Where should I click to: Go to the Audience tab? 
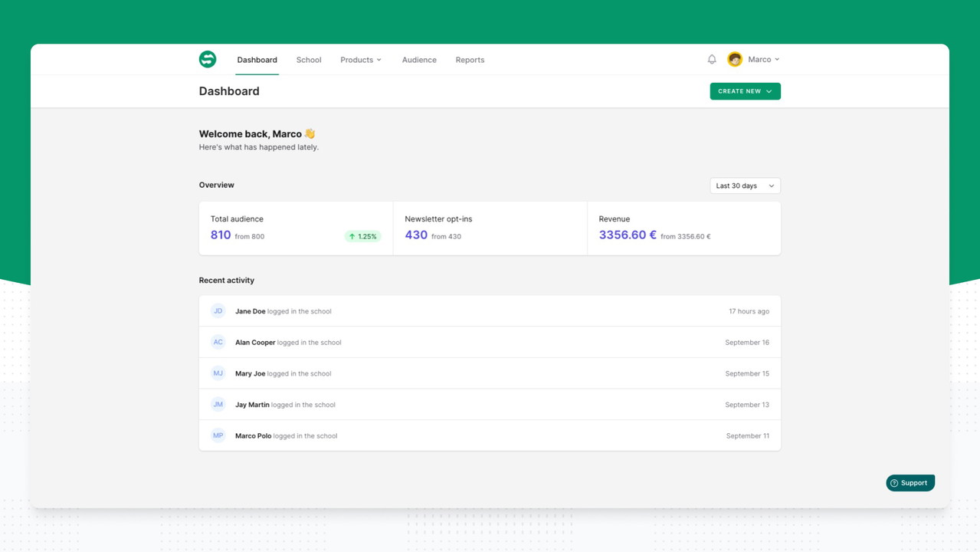419,60
